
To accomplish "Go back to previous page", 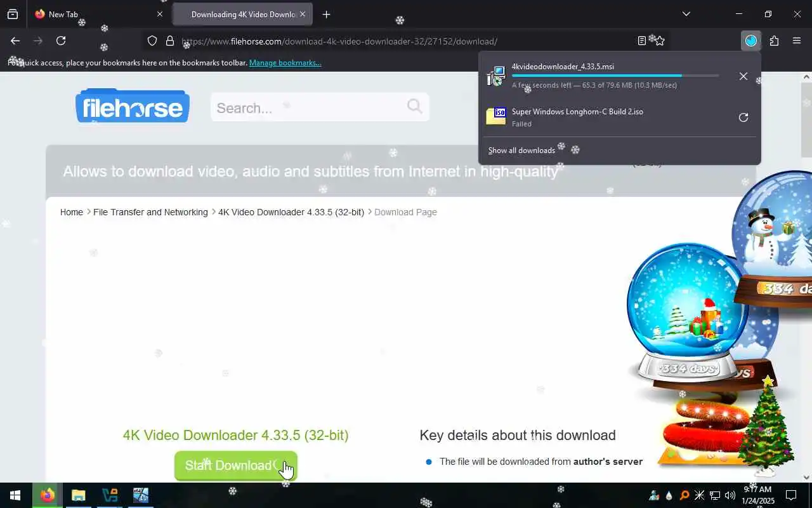I will [15, 41].
